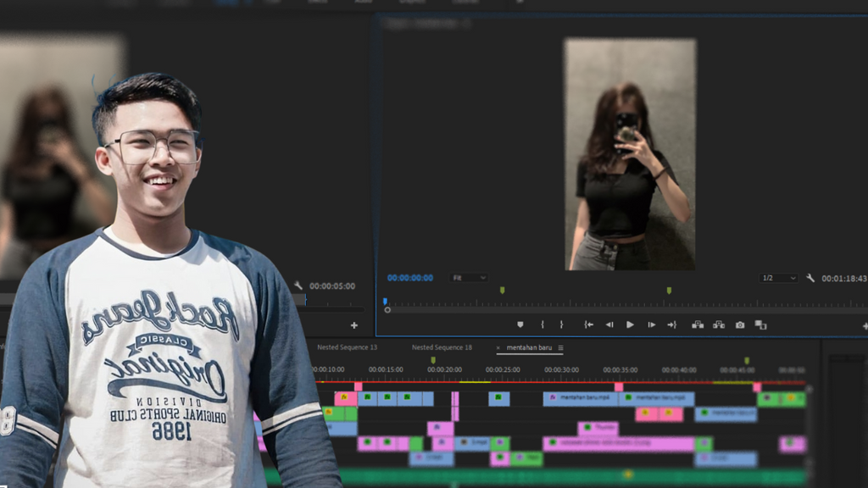The image size is (868, 488).
Task: Open the mentahan baru panel menu
Action: (x=561, y=348)
